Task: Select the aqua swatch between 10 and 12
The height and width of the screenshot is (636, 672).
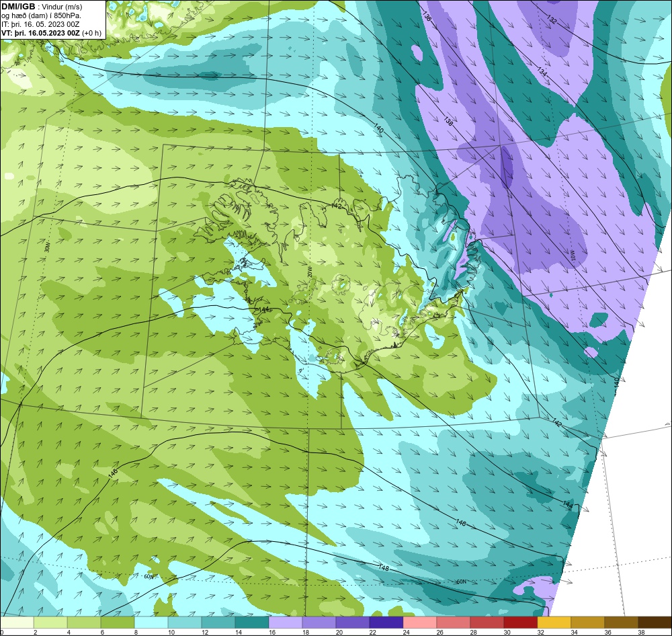Action: (185, 622)
